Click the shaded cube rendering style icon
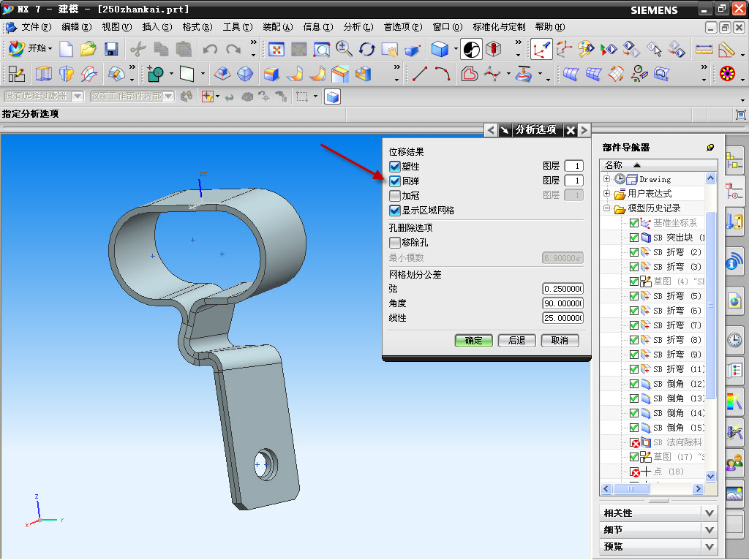Viewport: 749px width, 560px height. [x=440, y=49]
